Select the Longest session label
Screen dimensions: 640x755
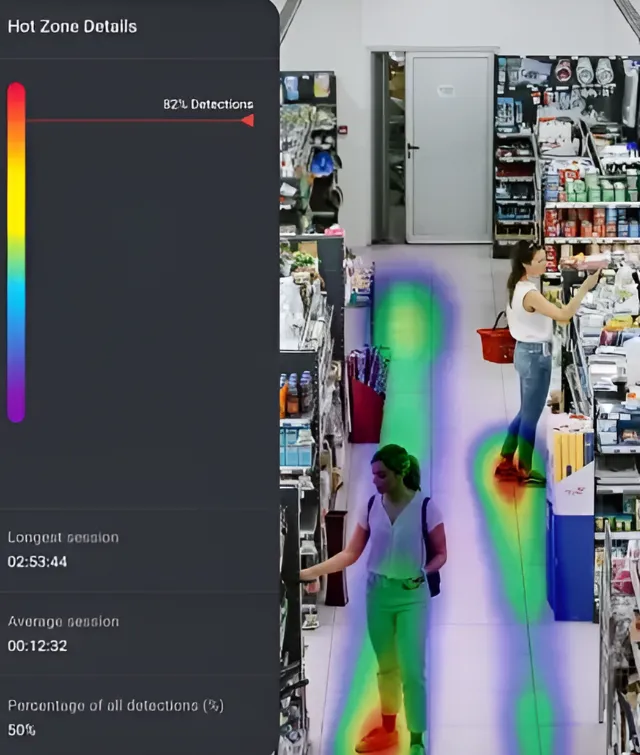point(63,537)
